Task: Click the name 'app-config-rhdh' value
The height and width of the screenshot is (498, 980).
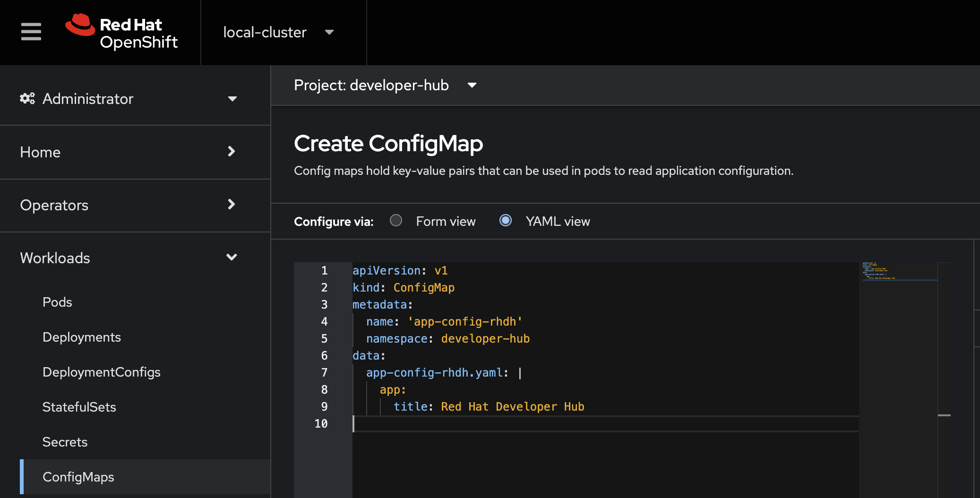Action: pyautogui.click(x=465, y=322)
